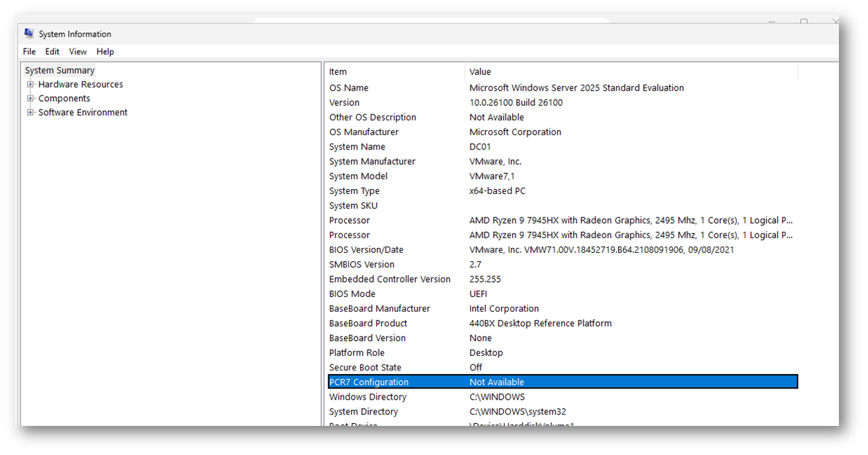This screenshot has width=868, height=455.
Task: Expand the Hardware Resources node
Action: pos(30,84)
